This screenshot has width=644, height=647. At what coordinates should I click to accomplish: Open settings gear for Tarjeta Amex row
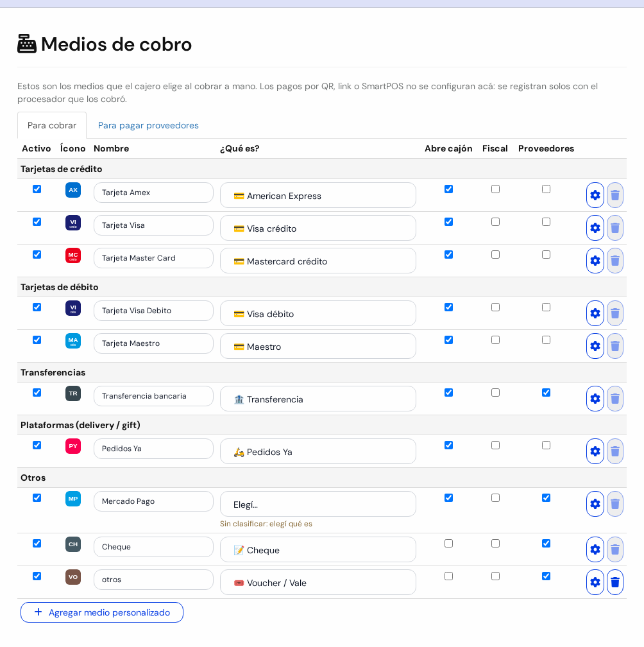coord(595,195)
